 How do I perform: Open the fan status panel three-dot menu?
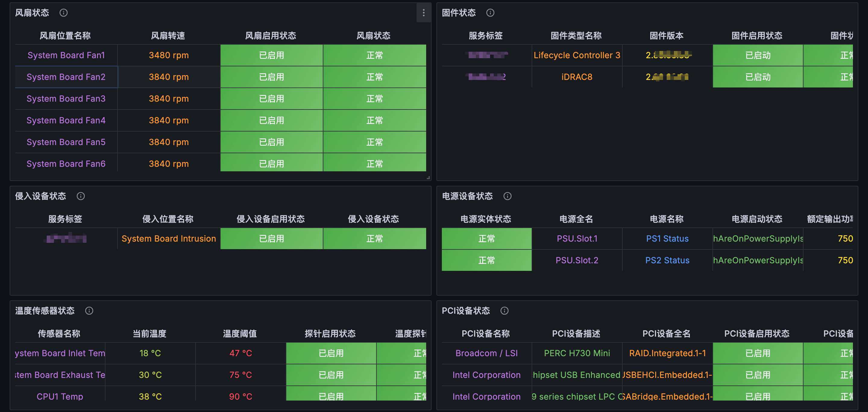point(423,13)
